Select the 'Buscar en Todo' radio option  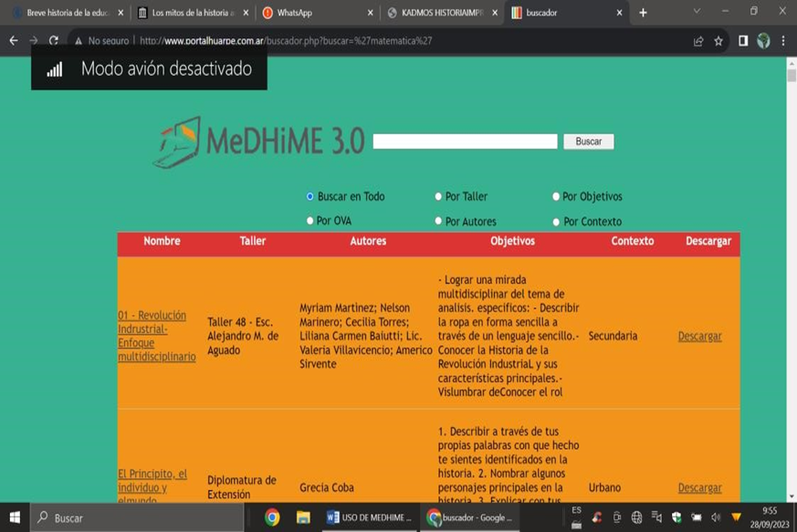pos(310,196)
